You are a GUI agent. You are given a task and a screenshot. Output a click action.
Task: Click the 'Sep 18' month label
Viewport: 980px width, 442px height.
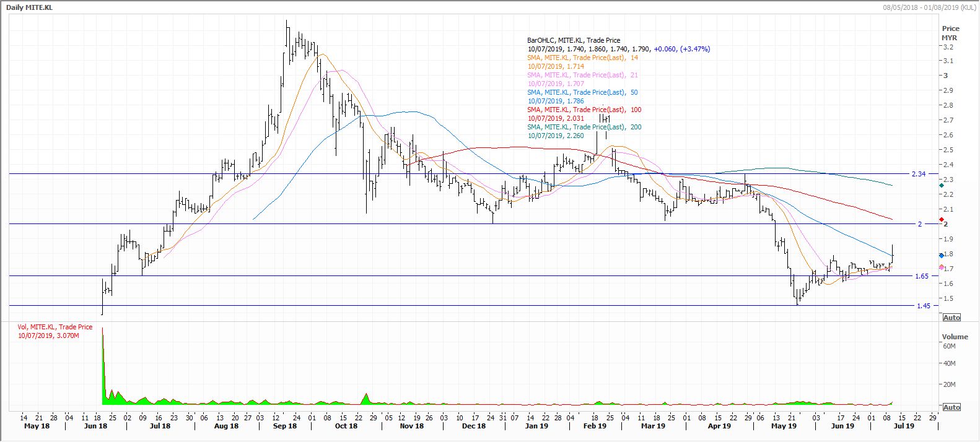click(x=285, y=426)
